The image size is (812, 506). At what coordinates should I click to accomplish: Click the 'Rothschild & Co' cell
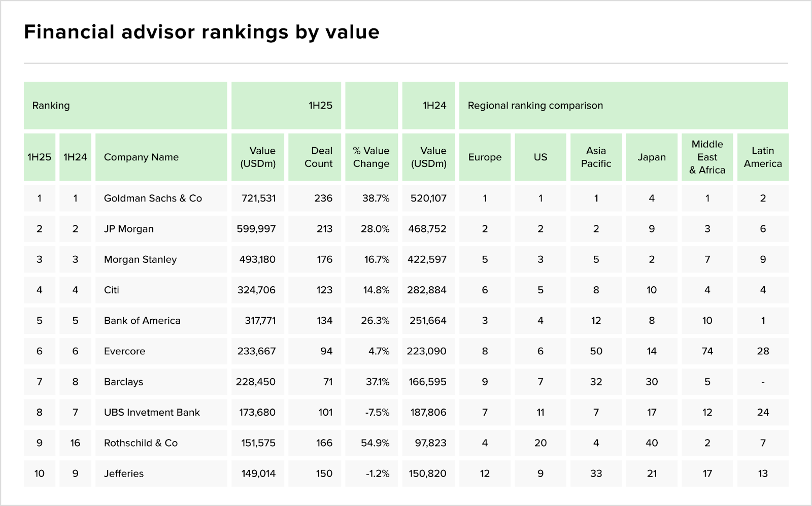[161, 443]
